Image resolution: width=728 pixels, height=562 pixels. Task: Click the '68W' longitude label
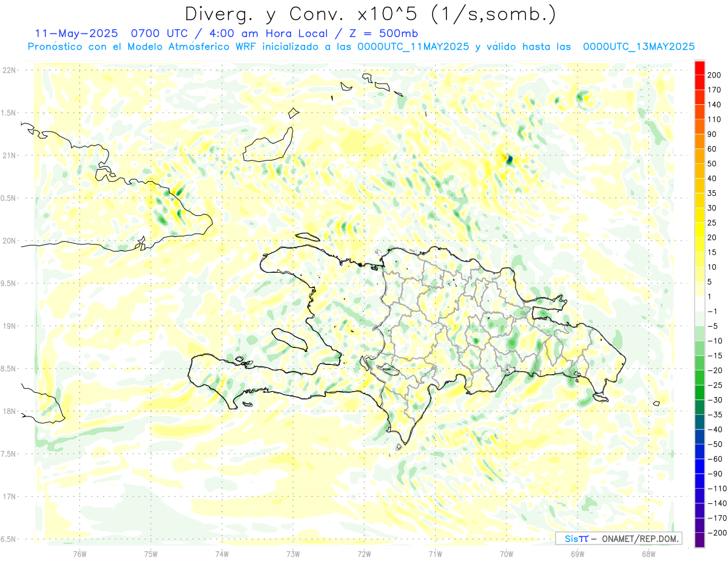(649, 554)
